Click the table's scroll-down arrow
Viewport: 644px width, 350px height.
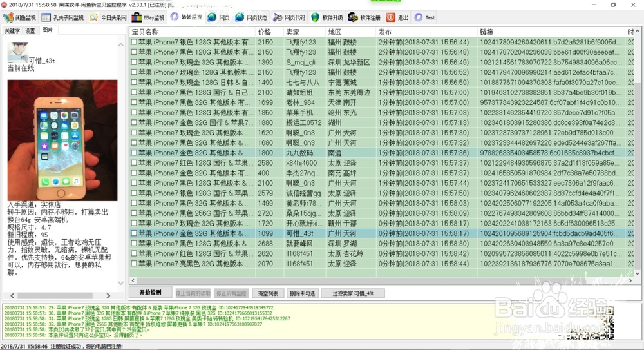coord(638,273)
